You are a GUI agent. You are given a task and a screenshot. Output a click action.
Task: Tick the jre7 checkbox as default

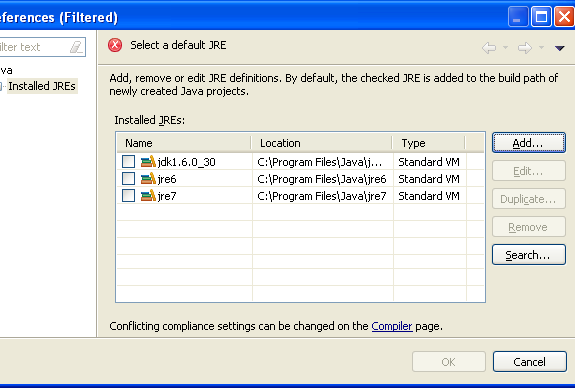coord(128,195)
